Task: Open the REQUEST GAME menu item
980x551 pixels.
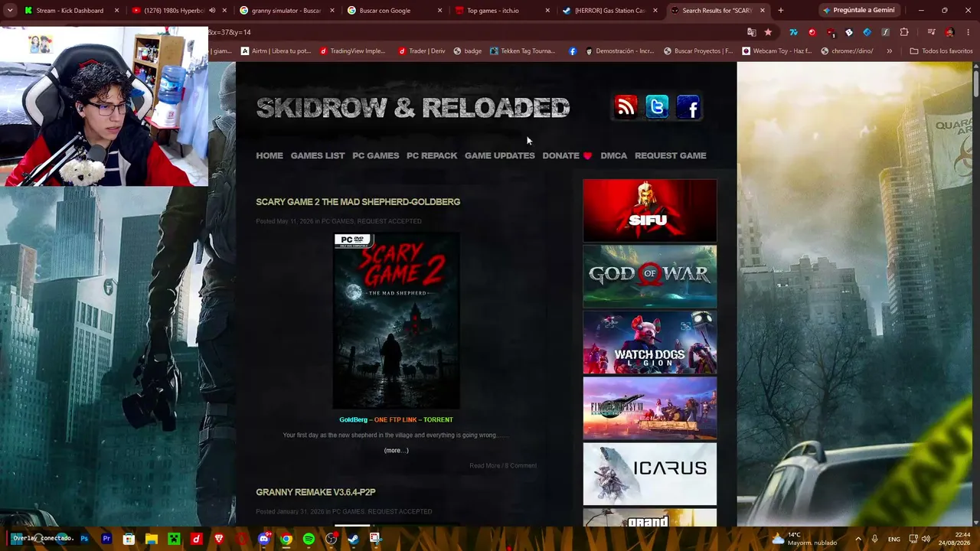Action: click(x=671, y=155)
